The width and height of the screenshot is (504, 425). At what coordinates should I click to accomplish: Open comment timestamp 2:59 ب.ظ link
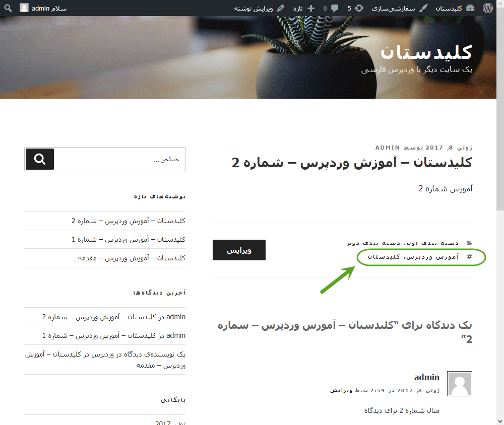point(397,391)
